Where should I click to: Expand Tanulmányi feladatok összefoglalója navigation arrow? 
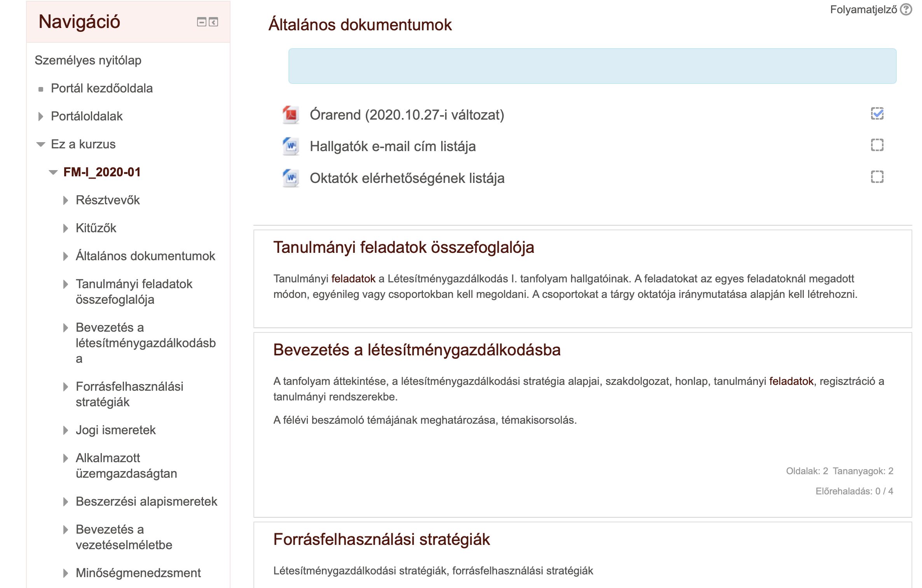[66, 284]
